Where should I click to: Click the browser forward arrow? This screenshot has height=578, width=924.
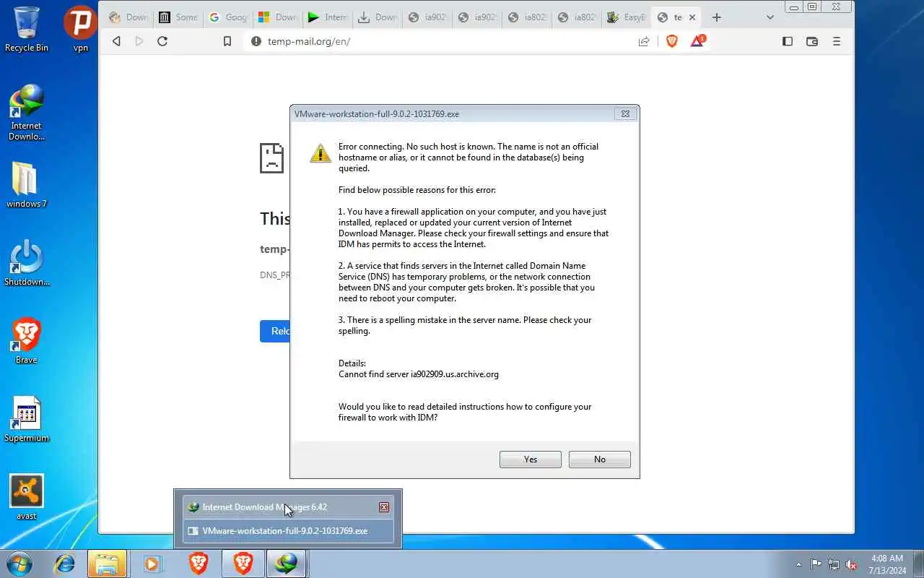click(x=139, y=41)
